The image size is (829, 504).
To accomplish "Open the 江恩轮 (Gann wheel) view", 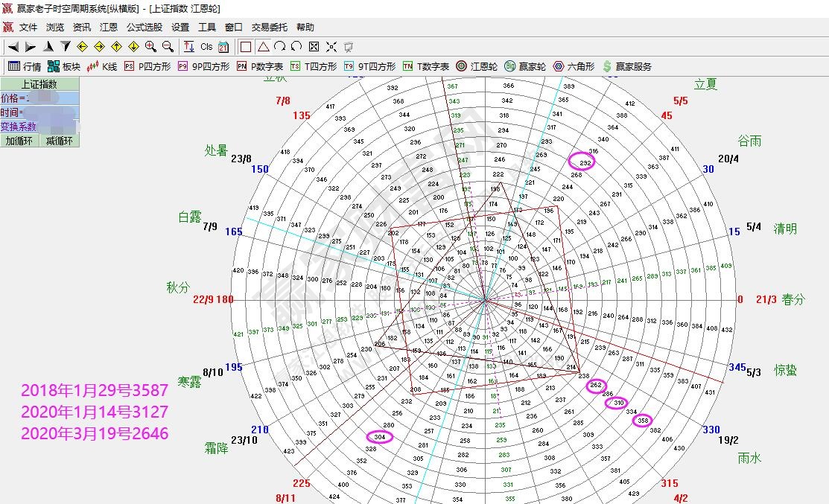I will [x=477, y=66].
